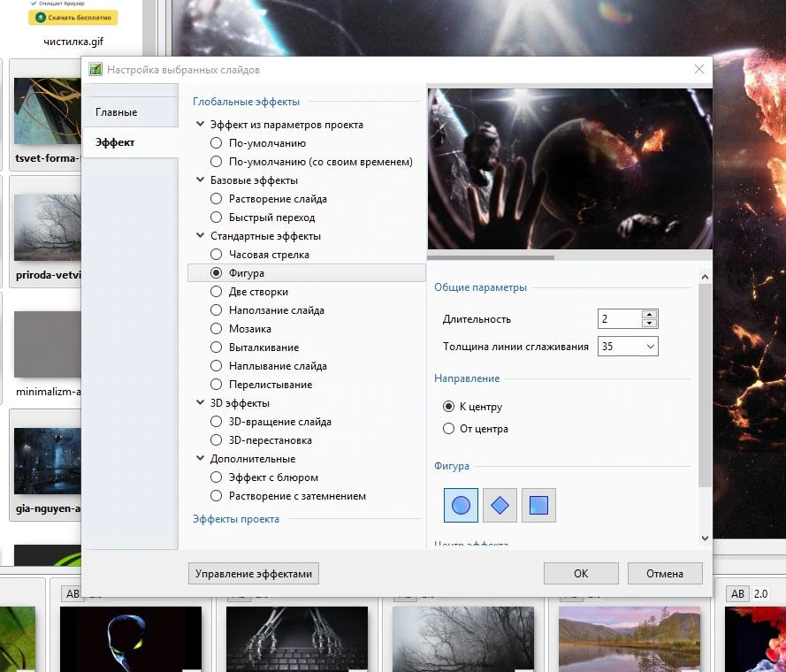This screenshot has height=672, width=786.
Task: Open the Главные tab
Action: pos(129,111)
